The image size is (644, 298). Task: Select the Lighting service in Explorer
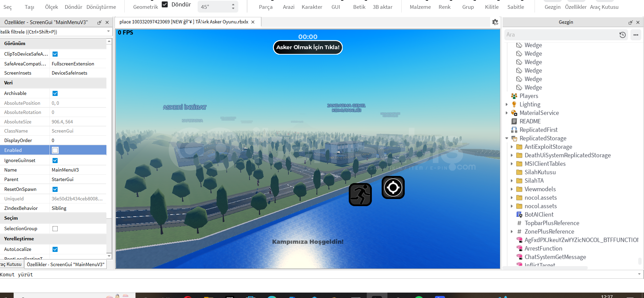530,104
